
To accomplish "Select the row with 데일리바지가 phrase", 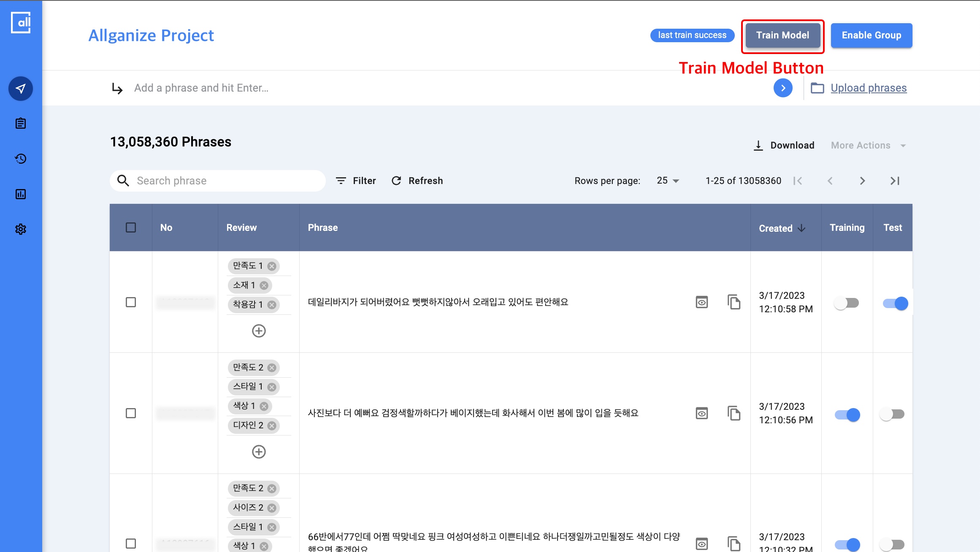I will tap(131, 302).
